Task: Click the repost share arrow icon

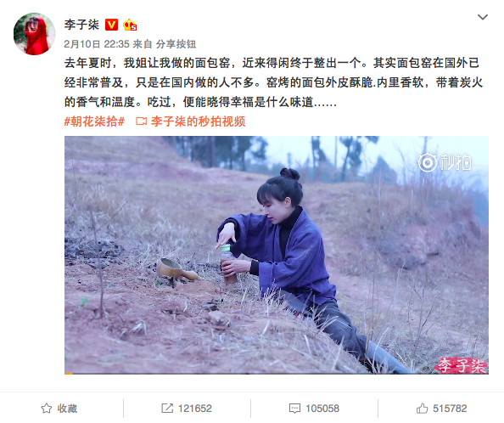Action: [167, 409]
